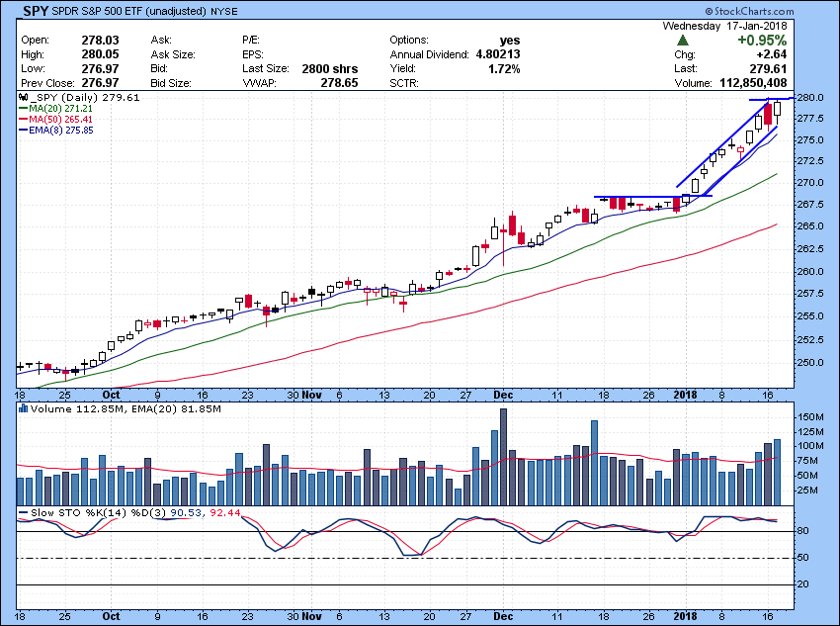Image resolution: width=840 pixels, height=626 pixels.
Task: Select the +0.95% percent change value
Action: 762,41
